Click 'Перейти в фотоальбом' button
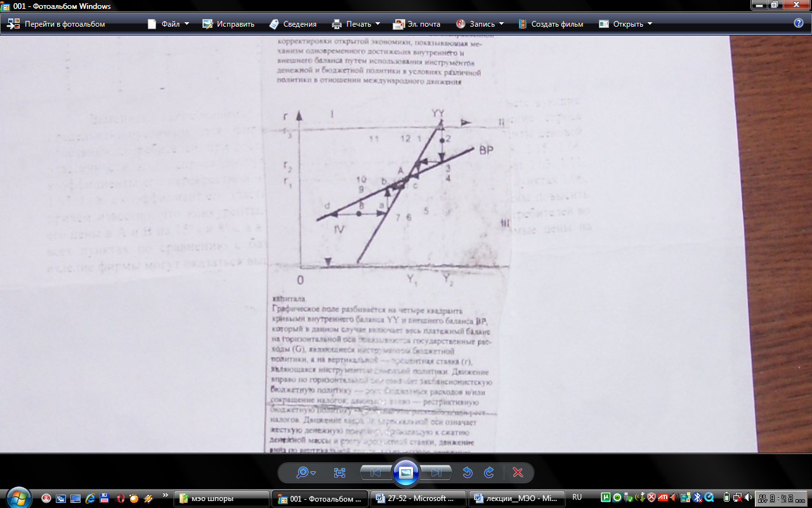The height and width of the screenshot is (508, 812). click(x=56, y=24)
